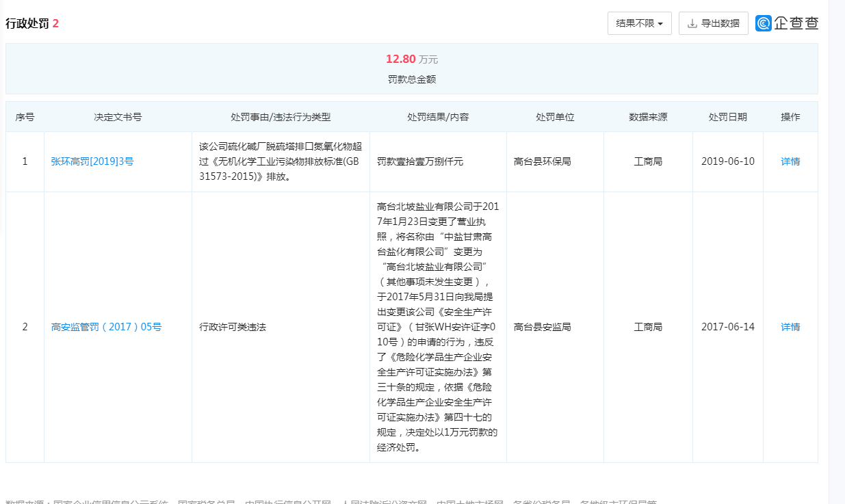The width and height of the screenshot is (845, 504).
Task: Click the 处罚日期 column header
Action: coord(728,117)
